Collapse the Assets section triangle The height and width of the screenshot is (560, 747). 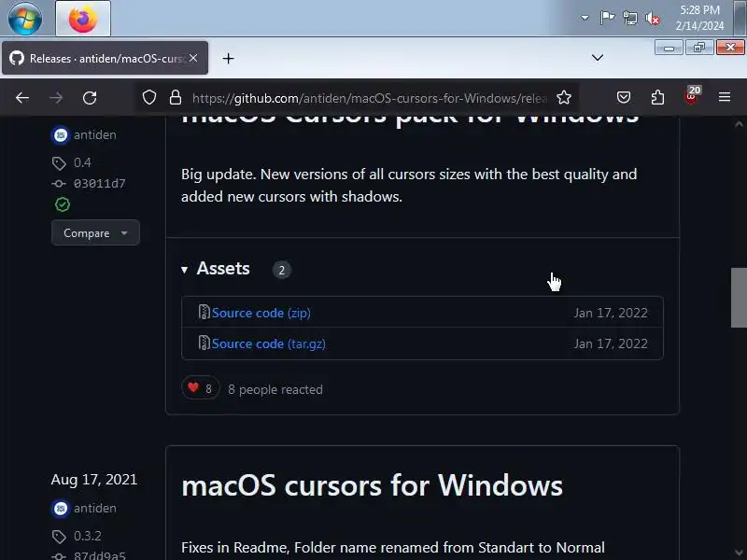coord(184,270)
